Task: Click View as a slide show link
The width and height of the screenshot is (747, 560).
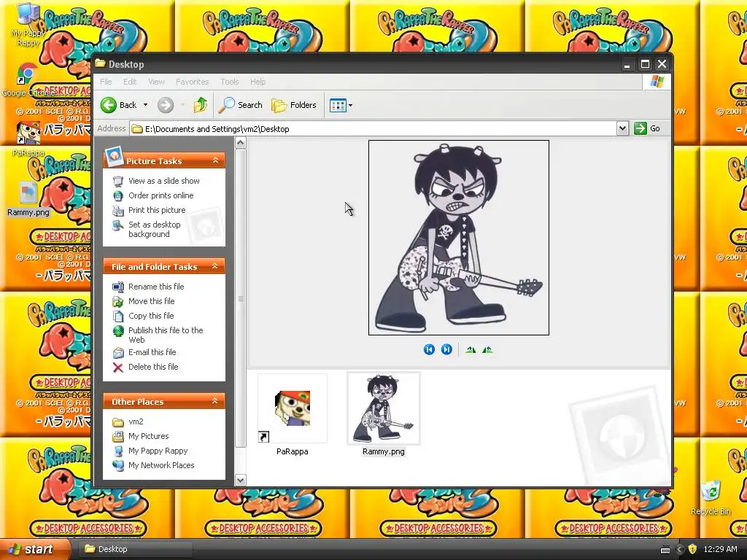Action: click(x=164, y=181)
